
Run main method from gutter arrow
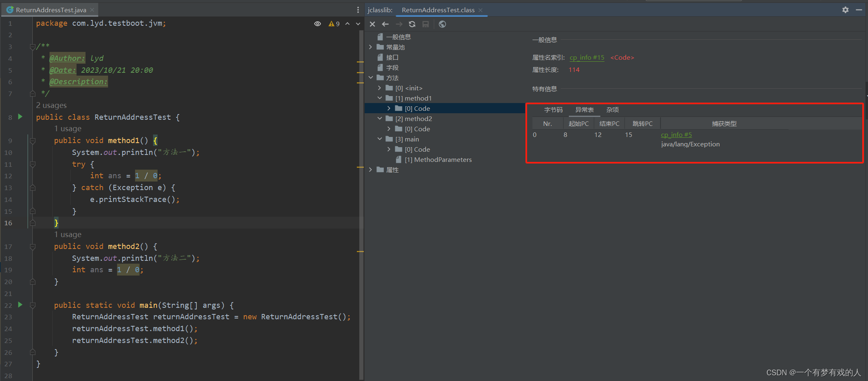click(20, 305)
